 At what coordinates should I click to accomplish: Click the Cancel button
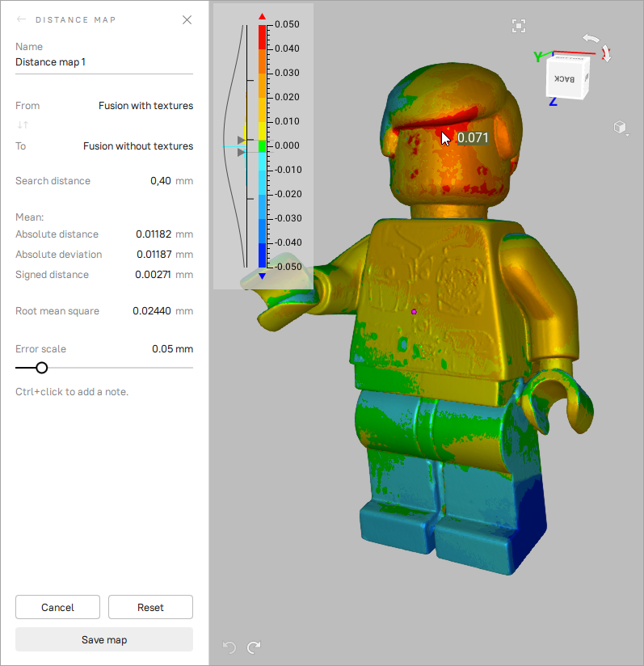(x=57, y=607)
